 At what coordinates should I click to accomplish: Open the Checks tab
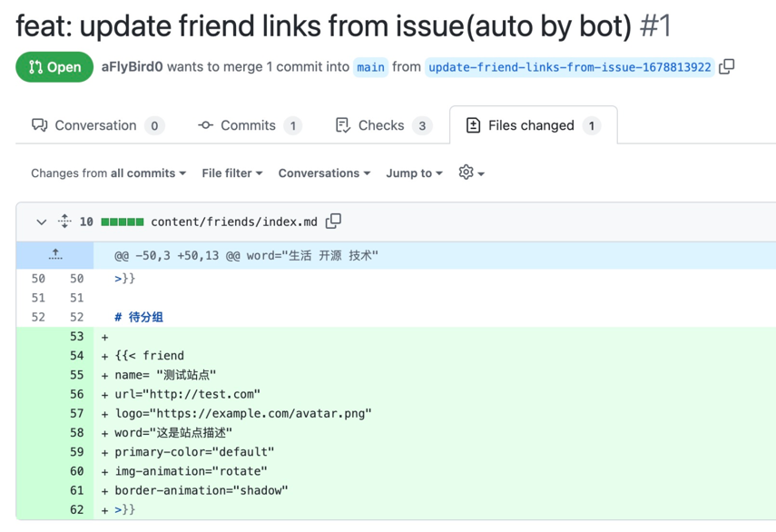(382, 125)
